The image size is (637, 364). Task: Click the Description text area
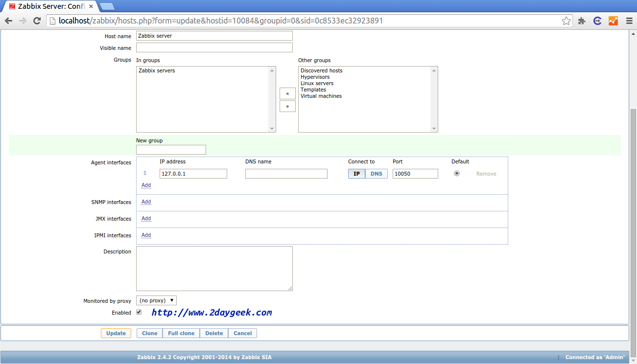pyautogui.click(x=214, y=269)
